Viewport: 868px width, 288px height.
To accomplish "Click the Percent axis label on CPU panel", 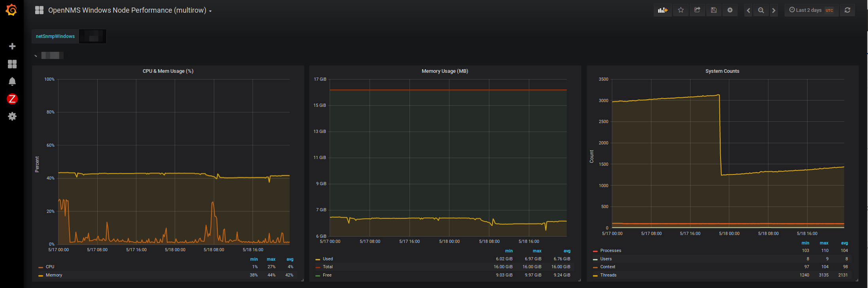I will point(37,164).
